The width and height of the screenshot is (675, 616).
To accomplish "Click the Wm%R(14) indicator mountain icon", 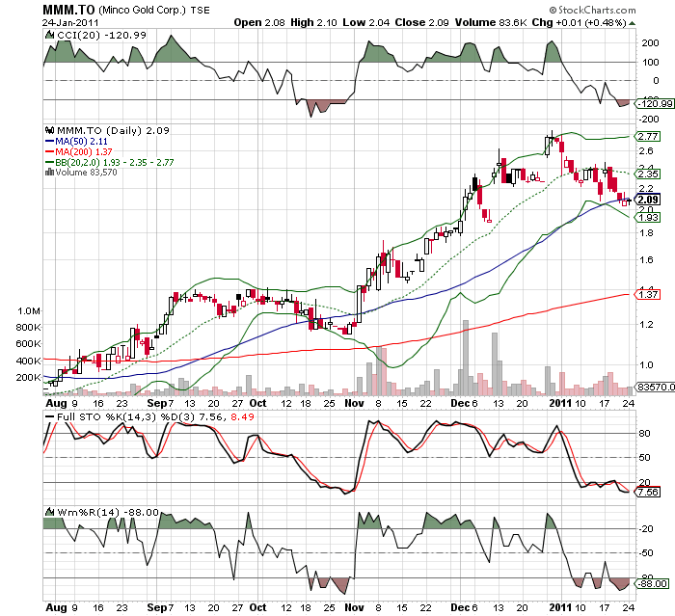I will click(x=50, y=512).
